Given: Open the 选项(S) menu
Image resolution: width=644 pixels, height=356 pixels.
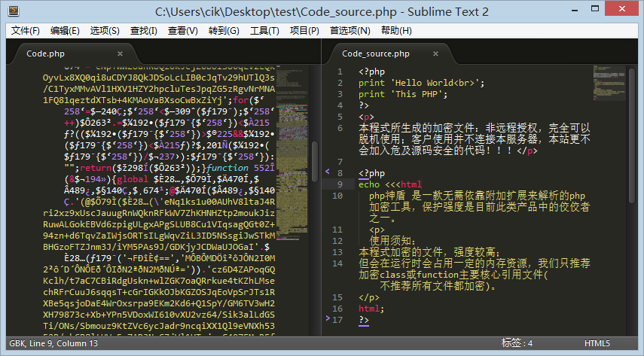Looking at the screenshot, I should click(105, 31).
